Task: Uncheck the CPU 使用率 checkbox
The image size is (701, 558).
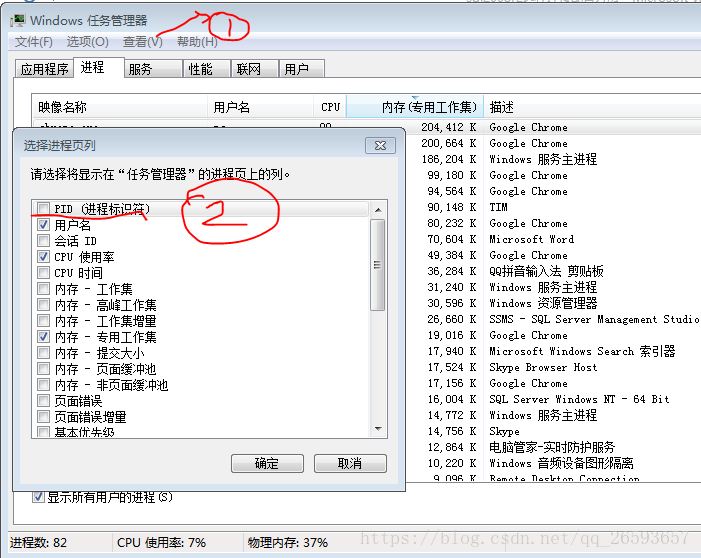Action: click(43, 257)
